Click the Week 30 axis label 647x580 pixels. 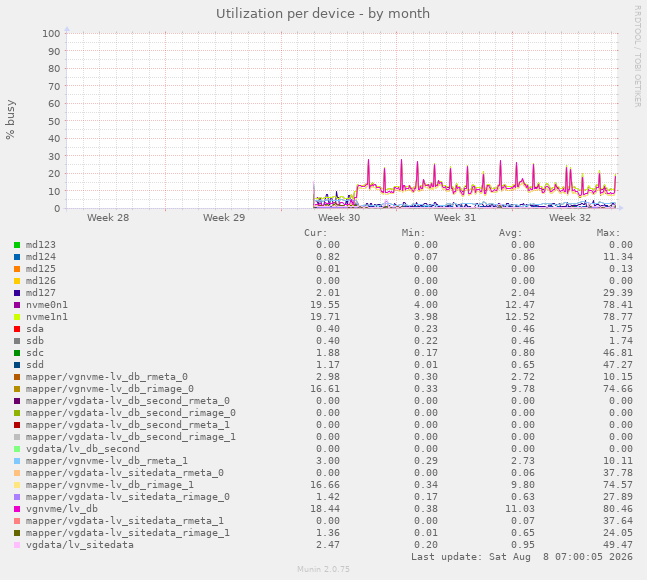[339, 217]
